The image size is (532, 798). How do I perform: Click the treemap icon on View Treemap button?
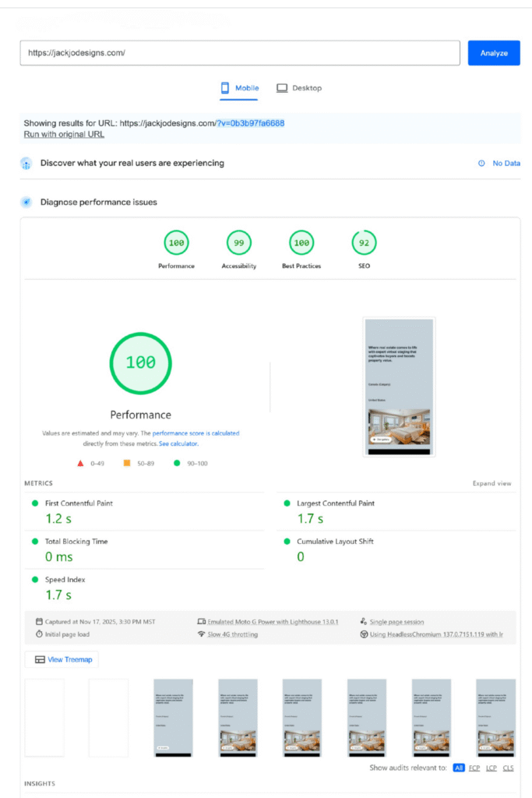(37, 659)
